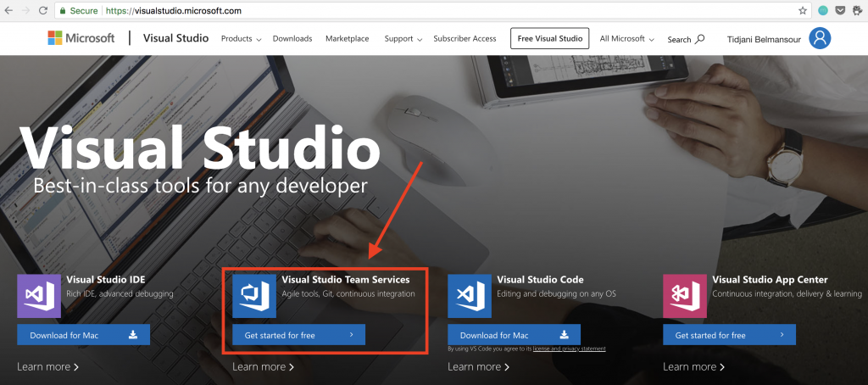Click the browser forward arrow
This screenshot has width=868, height=385.
(x=25, y=10)
